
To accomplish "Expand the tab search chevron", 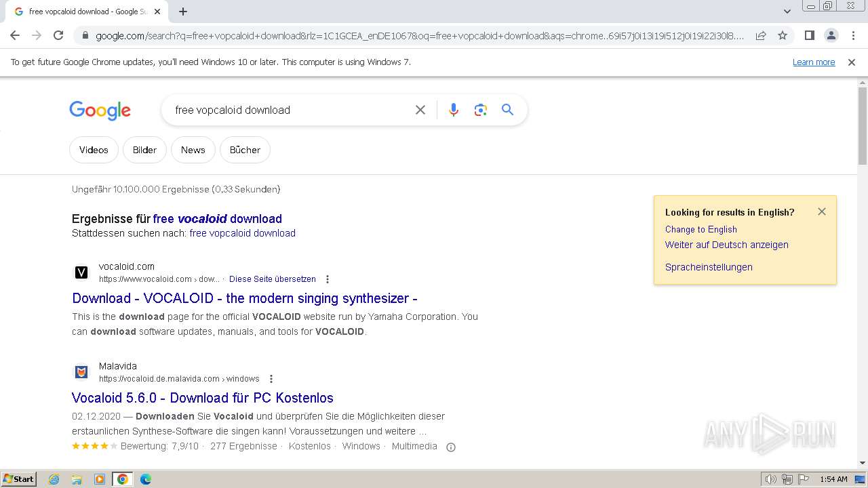I will (787, 12).
